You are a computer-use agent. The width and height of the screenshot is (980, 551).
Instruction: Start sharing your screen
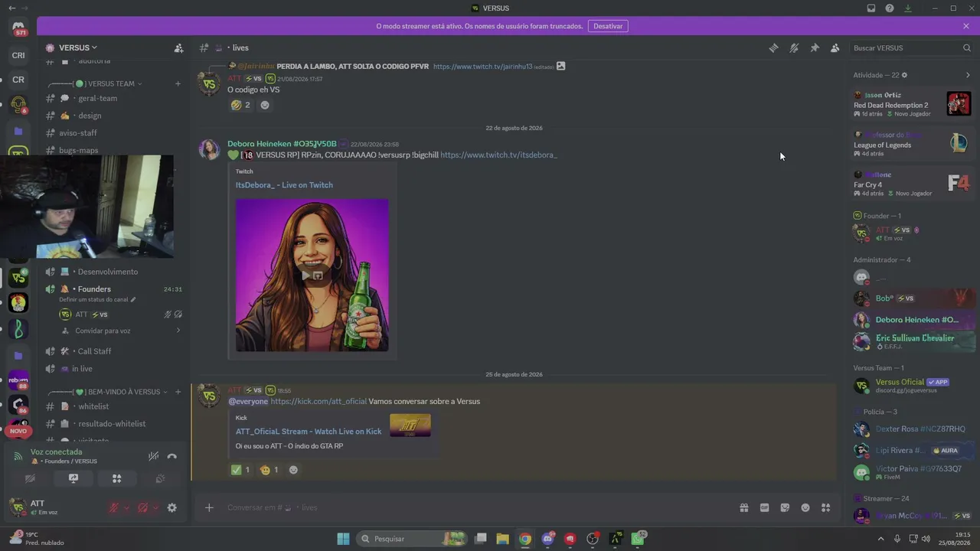point(73,478)
